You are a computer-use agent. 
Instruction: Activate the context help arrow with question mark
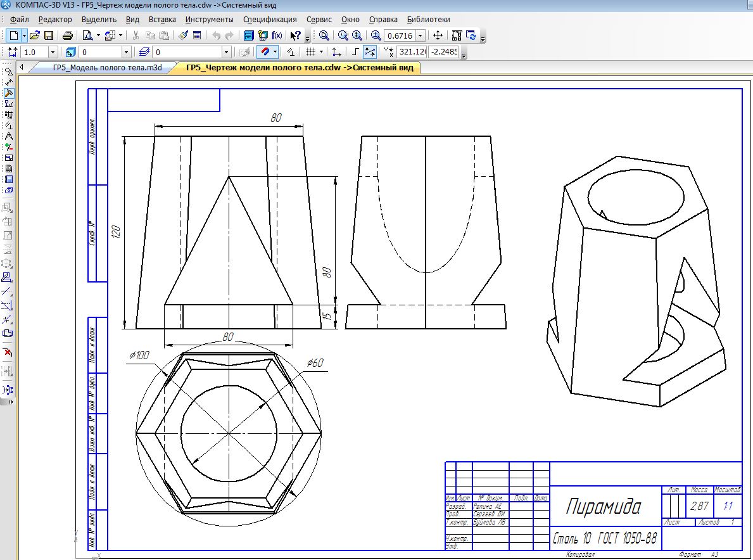point(295,35)
